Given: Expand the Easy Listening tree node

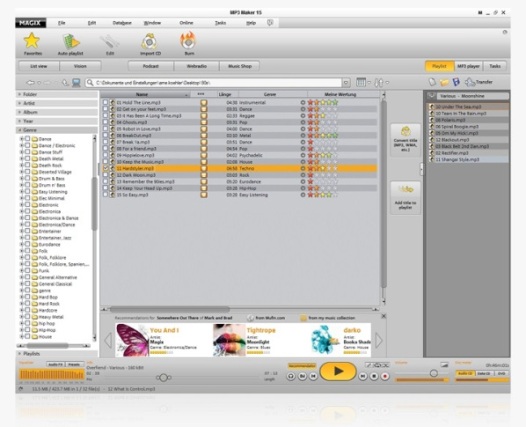Looking at the screenshot, I should (22, 192).
